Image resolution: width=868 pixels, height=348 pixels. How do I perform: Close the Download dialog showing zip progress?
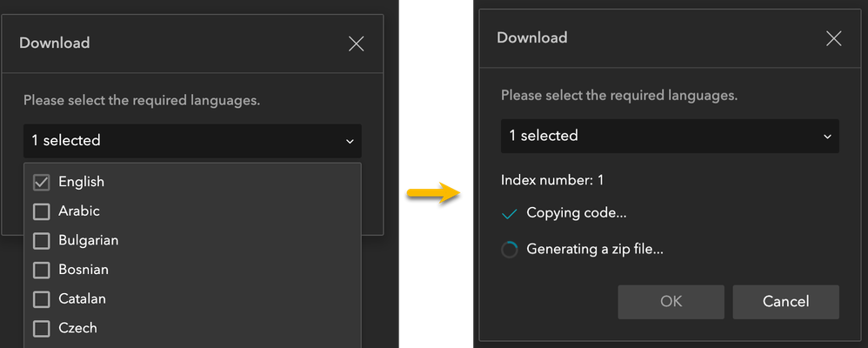tap(833, 38)
